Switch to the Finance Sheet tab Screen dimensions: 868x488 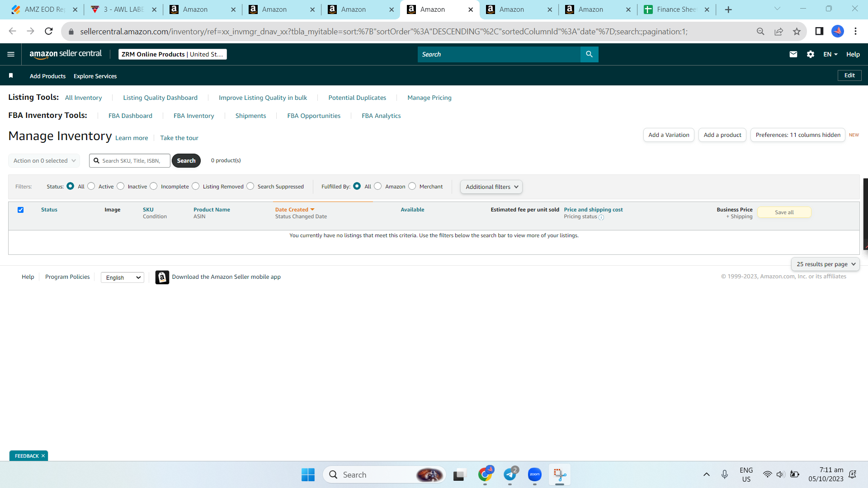pos(676,9)
